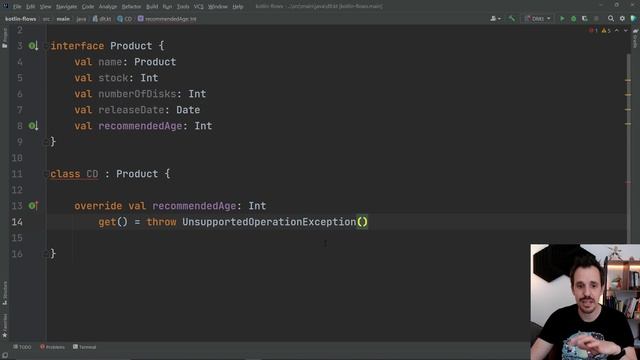Open the Run menu
This screenshot has width=640, height=360.
tap(167, 7)
